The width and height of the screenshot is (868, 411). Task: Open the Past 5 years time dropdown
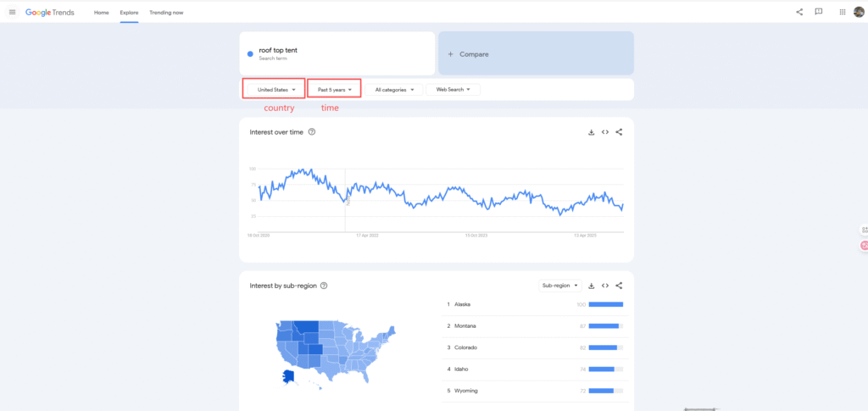[334, 89]
